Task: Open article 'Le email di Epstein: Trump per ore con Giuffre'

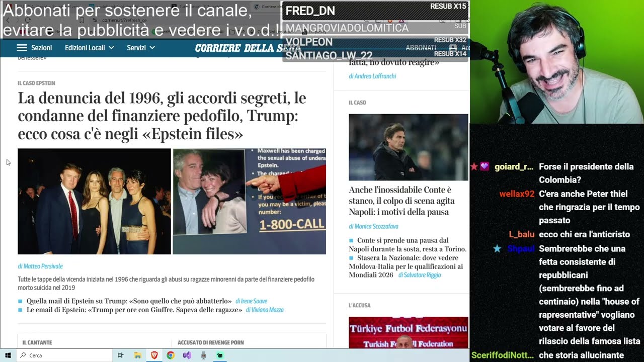Action: tap(134, 310)
